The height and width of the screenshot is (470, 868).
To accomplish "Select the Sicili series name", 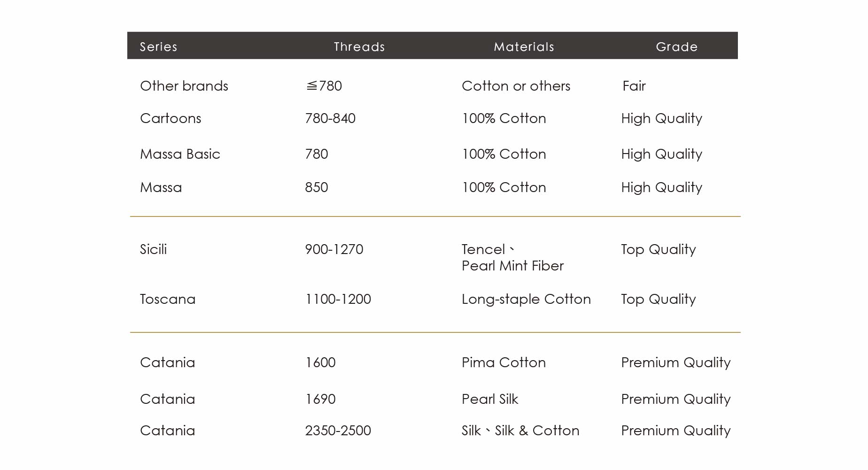I will [x=153, y=249].
